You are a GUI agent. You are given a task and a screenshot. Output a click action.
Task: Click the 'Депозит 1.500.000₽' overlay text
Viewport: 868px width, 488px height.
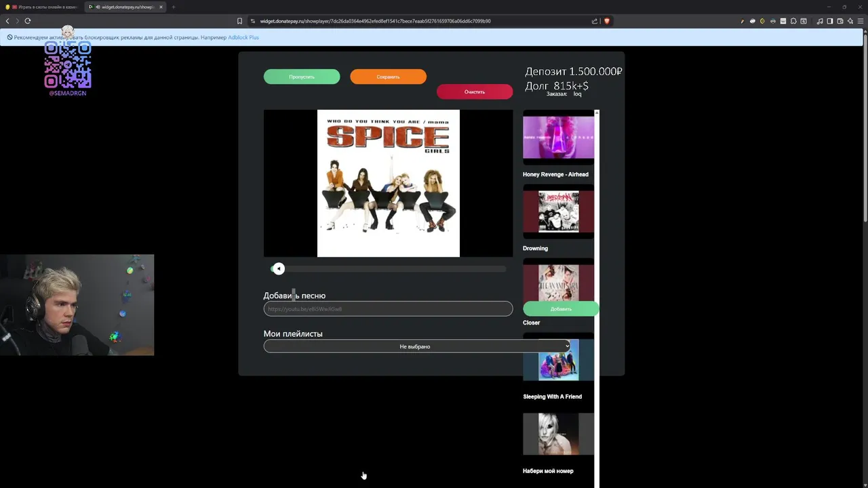pos(574,71)
